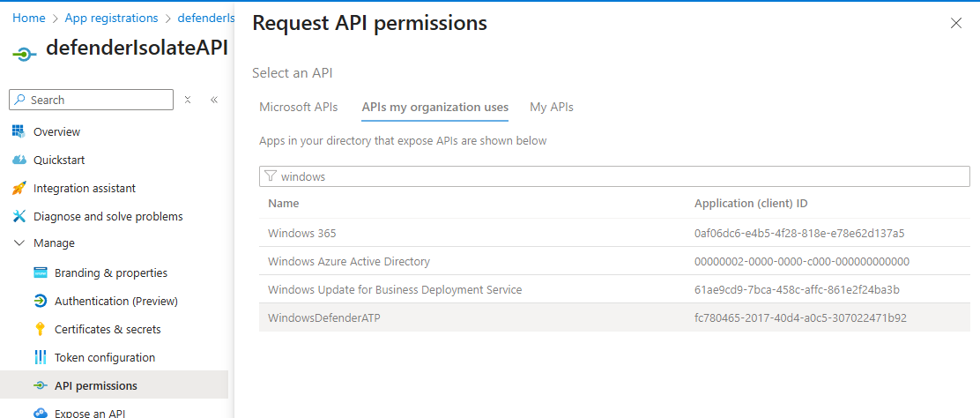Click the Certificates & secrets key icon
This screenshot has height=418, width=980.
point(40,329)
